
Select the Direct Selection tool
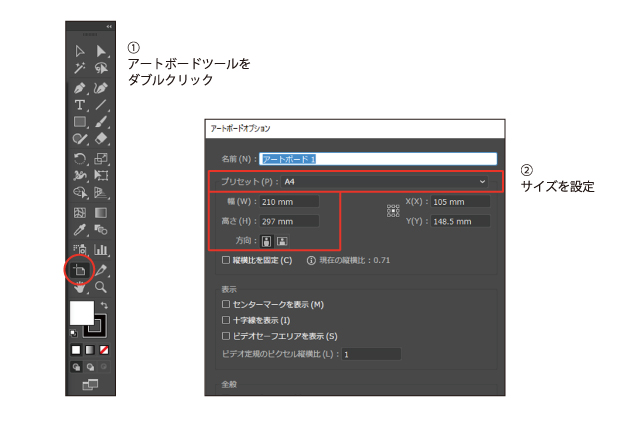tap(101, 51)
